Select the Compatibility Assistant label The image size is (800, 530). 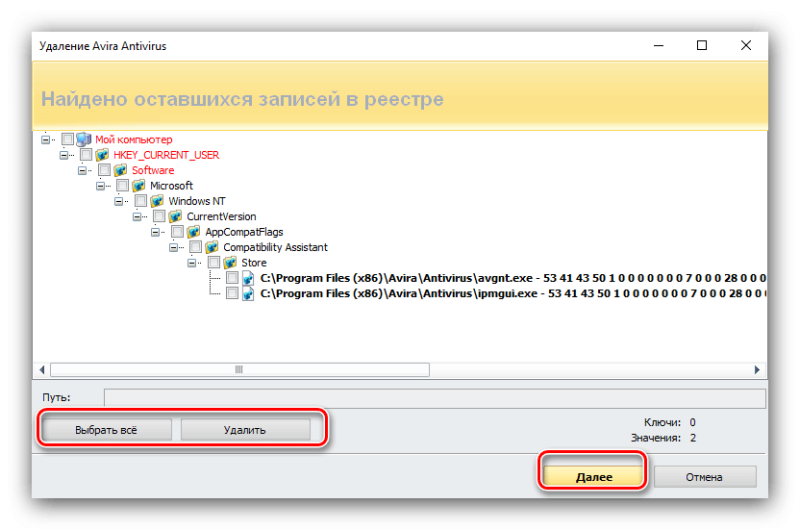(x=276, y=247)
